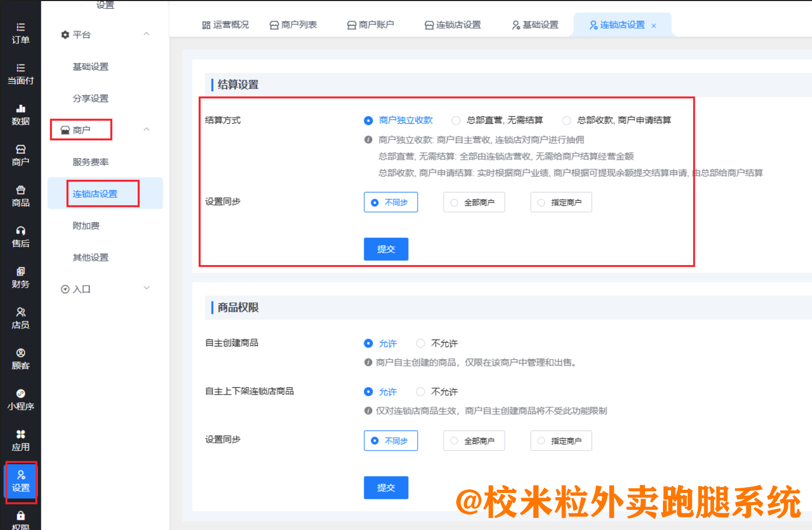The height and width of the screenshot is (530, 812).
Task: Expand the 入口 menu group
Action: [x=146, y=288]
